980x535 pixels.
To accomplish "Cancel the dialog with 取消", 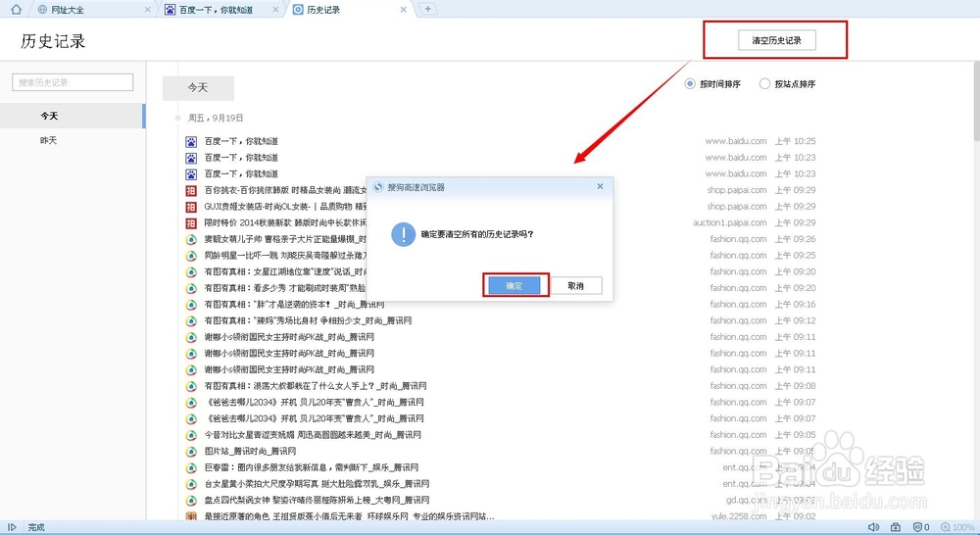I will (x=575, y=285).
